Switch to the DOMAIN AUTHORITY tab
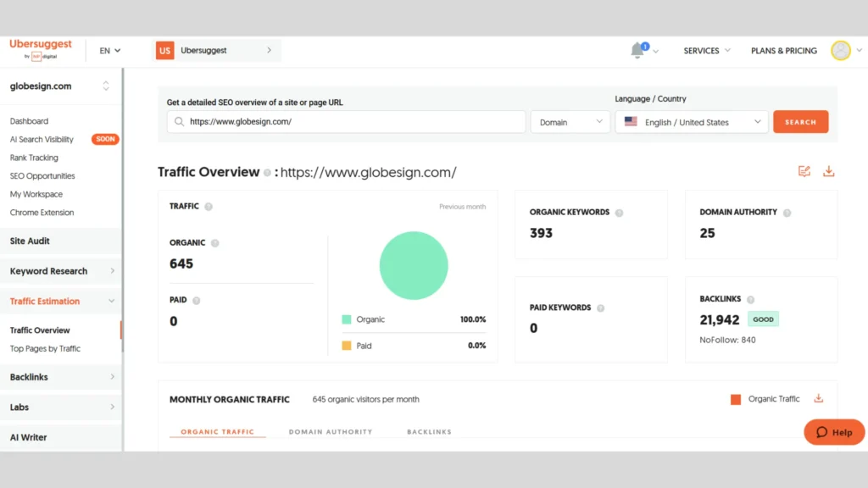 coord(331,431)
